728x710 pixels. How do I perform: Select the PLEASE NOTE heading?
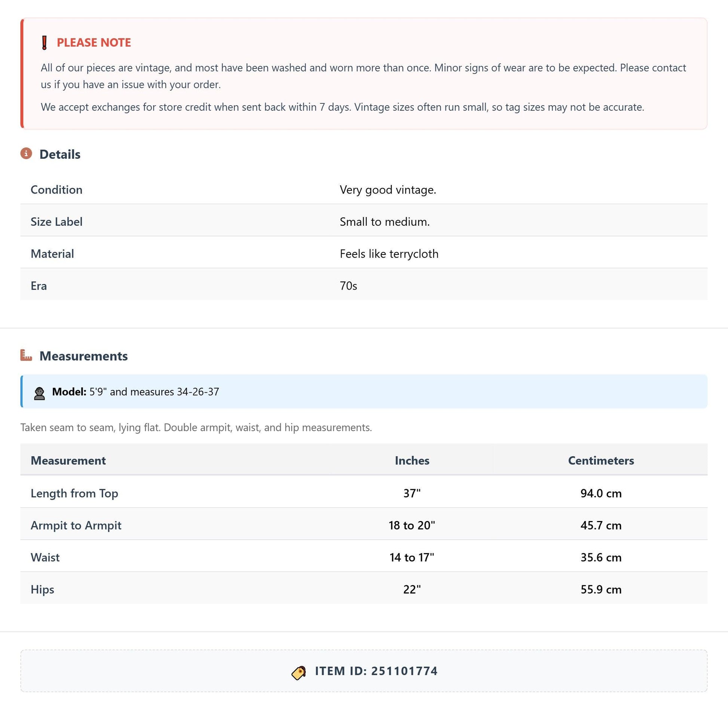coord(94,43)
